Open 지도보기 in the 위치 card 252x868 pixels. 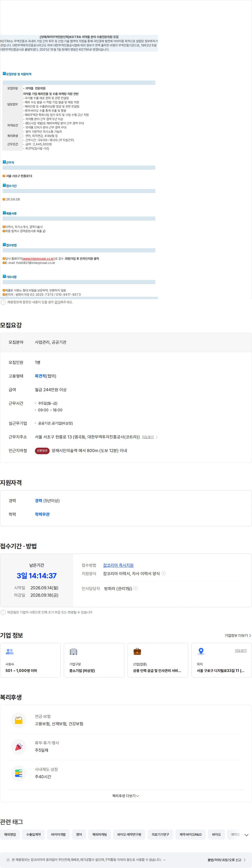(x=240, y=650)
